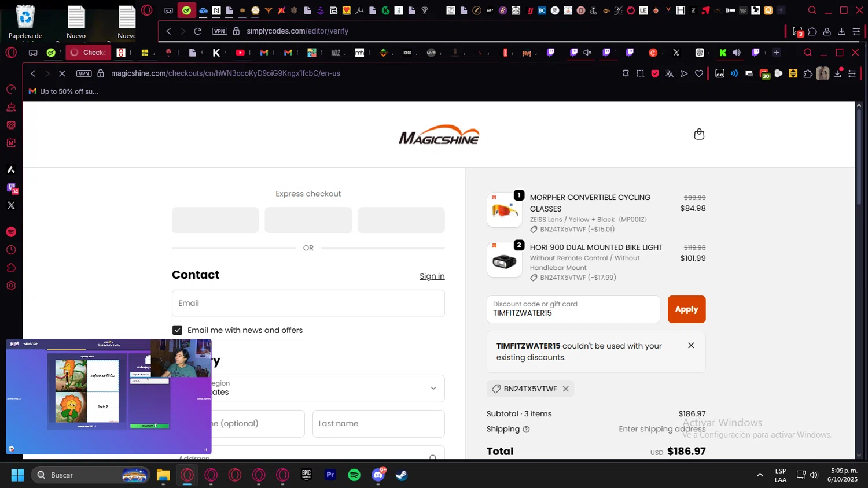868x488 pixels.
Task: Switch to the green Kick tab
Action: pos(723,53)
